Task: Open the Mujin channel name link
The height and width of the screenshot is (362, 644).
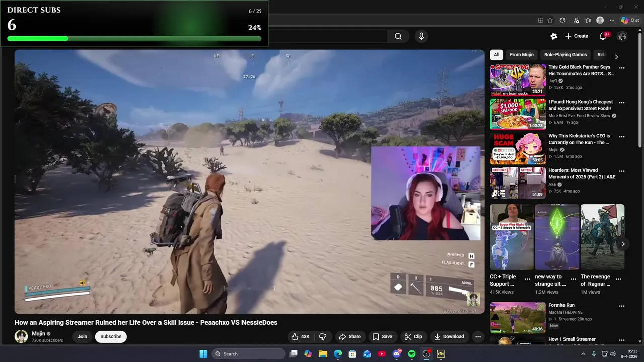Action: [x=39, y=334]
